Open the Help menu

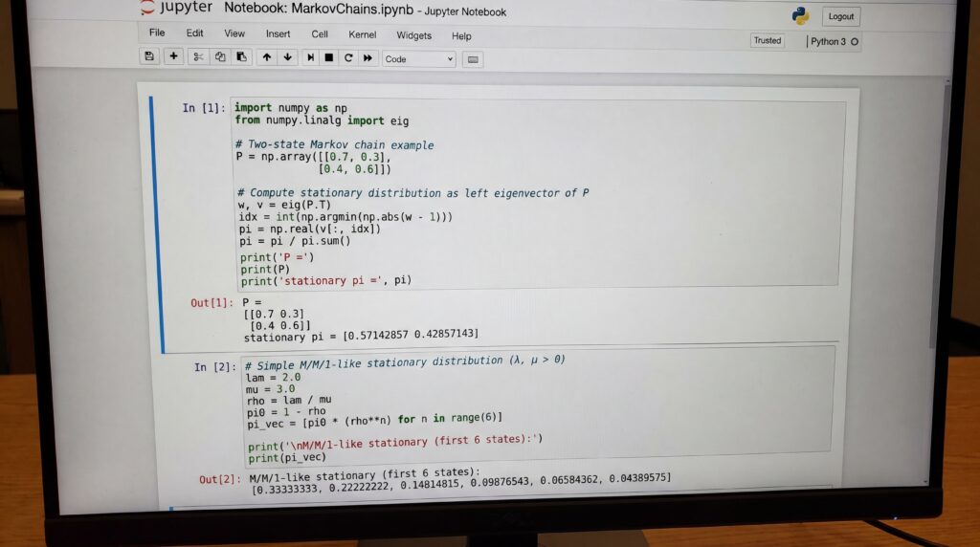pos(461,36)
